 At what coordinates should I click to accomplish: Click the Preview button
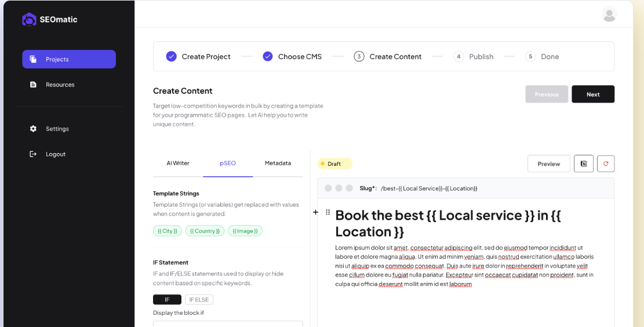(548, 164)
